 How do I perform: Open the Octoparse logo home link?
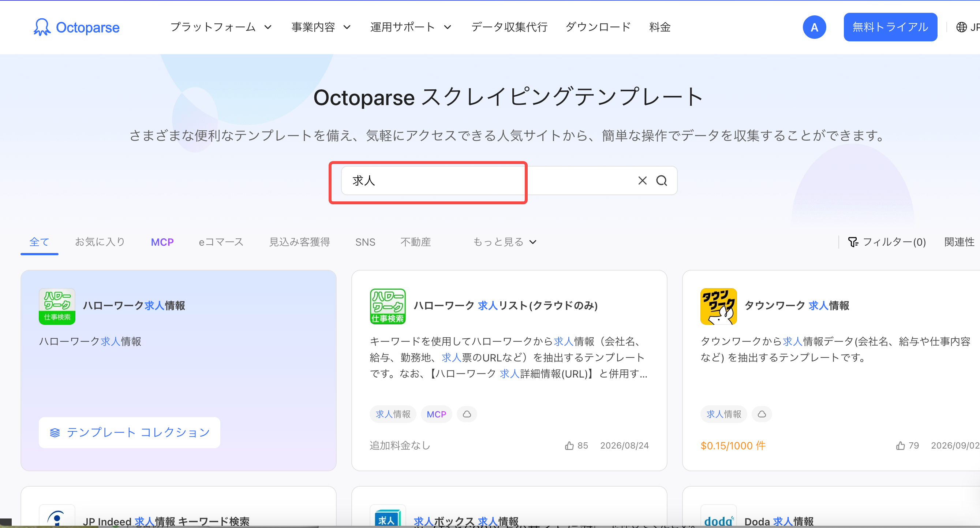click(x=76, y=27)
